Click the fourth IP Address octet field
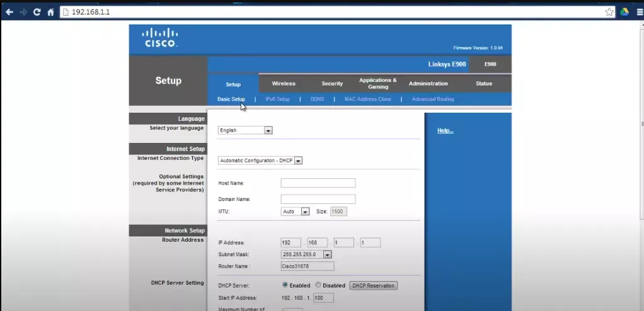Image resolution: width=644 pixels, height=311 pixels. point(370,242)
